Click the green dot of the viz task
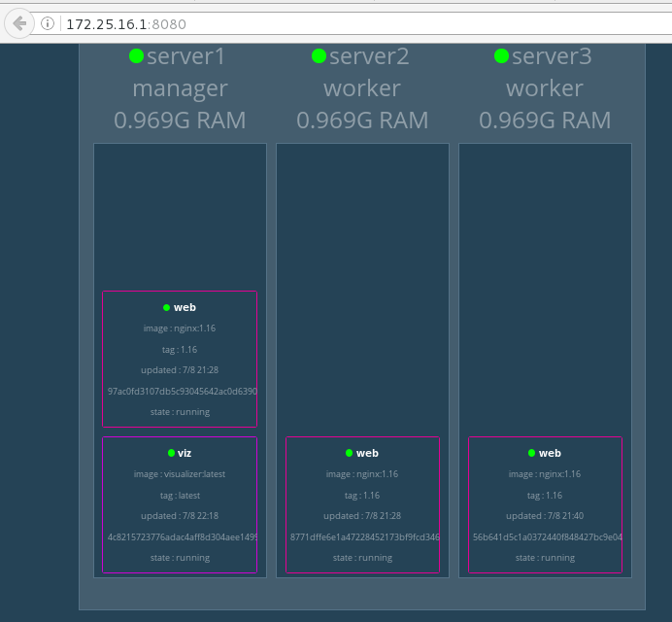Screen dimensions: 672x622 tap(171, 453)
